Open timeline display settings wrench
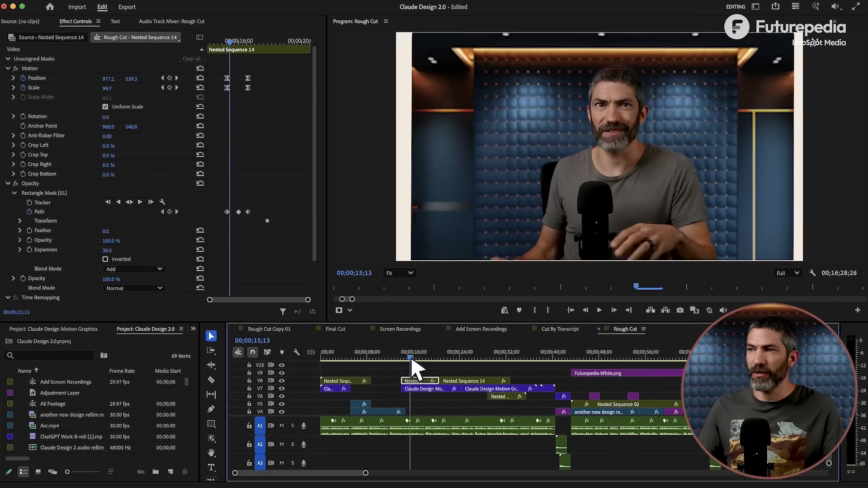 coord(297,352)
